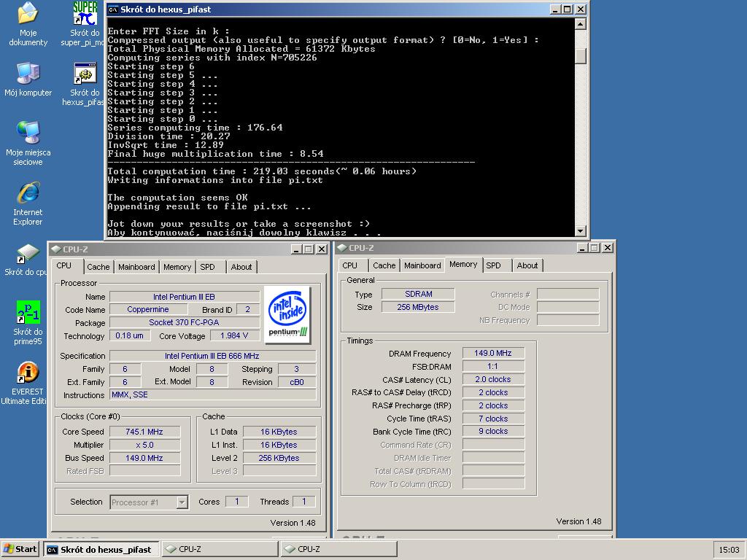747x560 pixels.
Task: Click the Specification field 'Intel Pentium III EB 666 MHz'
Action: pos(212,356)
